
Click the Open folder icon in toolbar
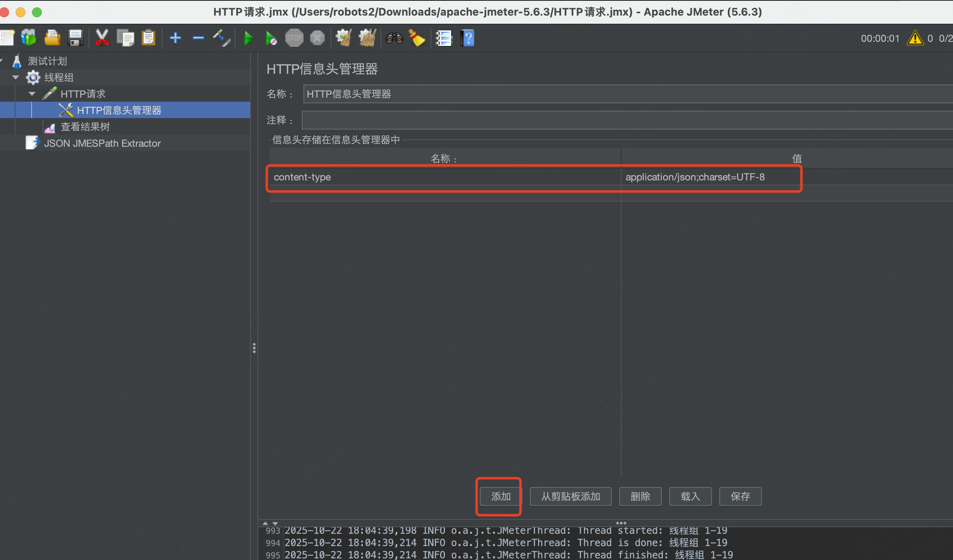click(52, 39)
